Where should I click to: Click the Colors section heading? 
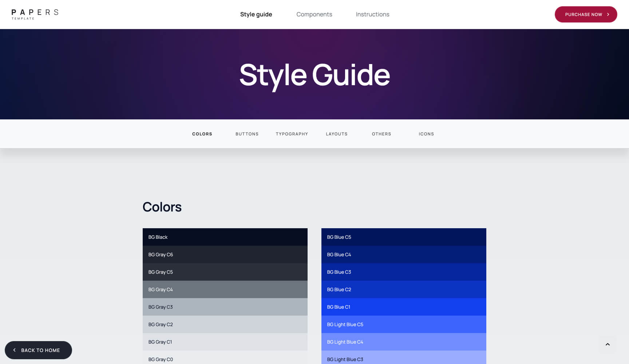coord(162,207)
